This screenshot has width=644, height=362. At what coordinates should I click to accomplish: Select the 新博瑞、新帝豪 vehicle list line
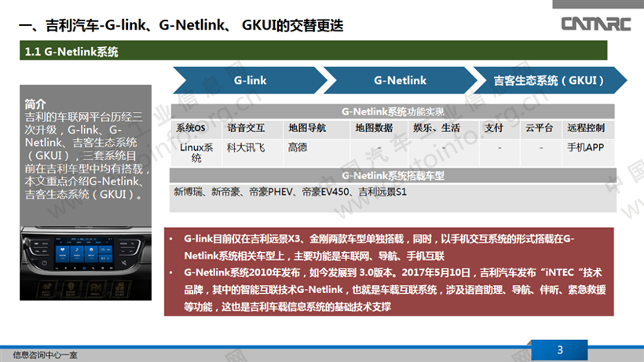tap(290, 192)
